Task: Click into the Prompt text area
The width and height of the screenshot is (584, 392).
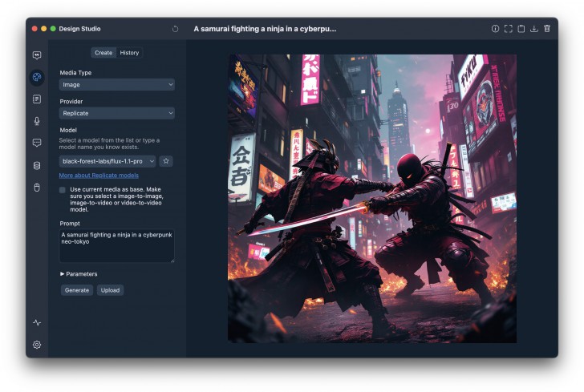Action: [x=117, y=246]
